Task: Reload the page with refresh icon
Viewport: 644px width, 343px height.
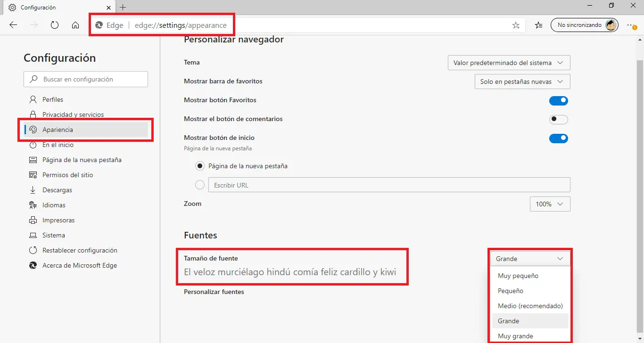Action: [54, 25]
